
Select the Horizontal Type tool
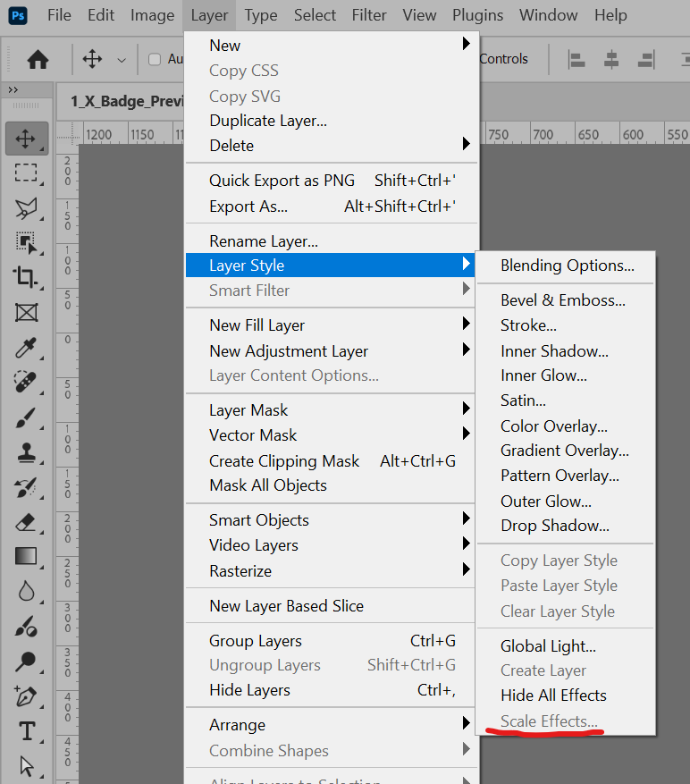pos(26,731)
